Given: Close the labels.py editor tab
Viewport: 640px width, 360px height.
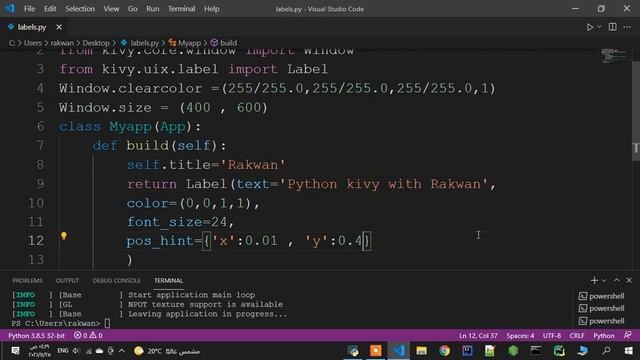Looking at the screenshot, I should tap(59, 27).
